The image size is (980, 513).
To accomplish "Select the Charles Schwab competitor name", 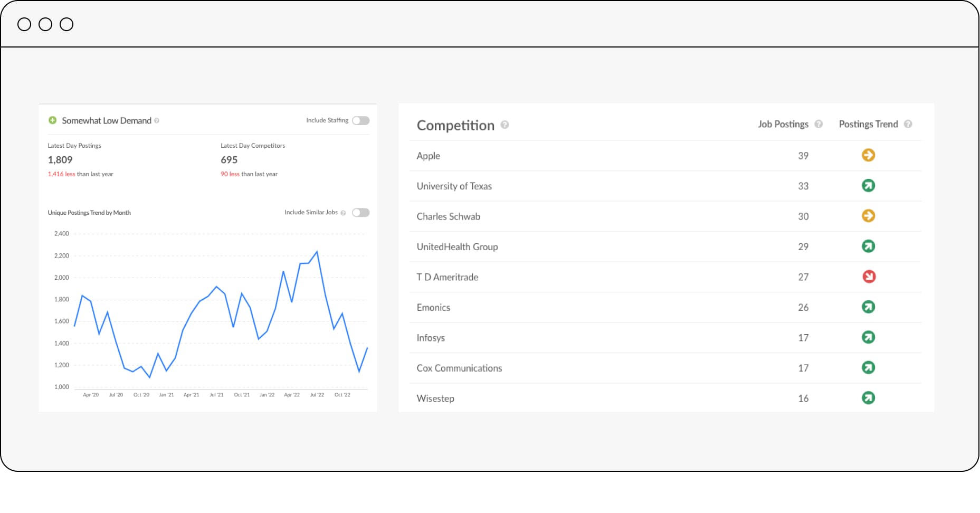I will point(448,216).
